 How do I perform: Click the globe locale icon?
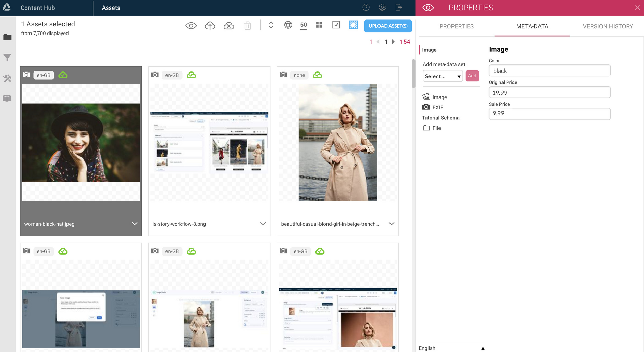pos(288,25)
